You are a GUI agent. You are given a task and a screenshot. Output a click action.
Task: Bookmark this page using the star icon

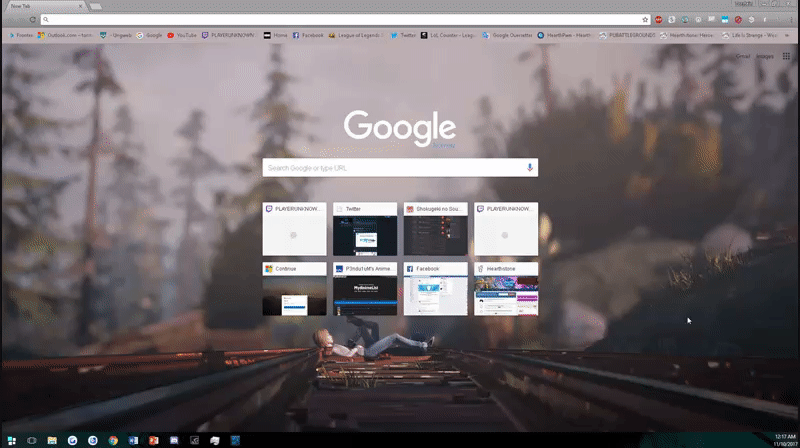tap(645, 20)
